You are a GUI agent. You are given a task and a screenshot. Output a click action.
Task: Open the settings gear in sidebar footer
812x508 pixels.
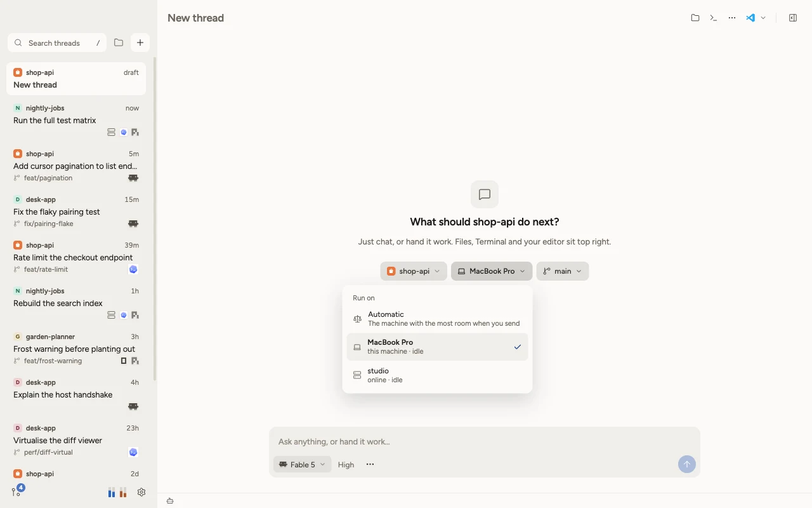[141, 492]
